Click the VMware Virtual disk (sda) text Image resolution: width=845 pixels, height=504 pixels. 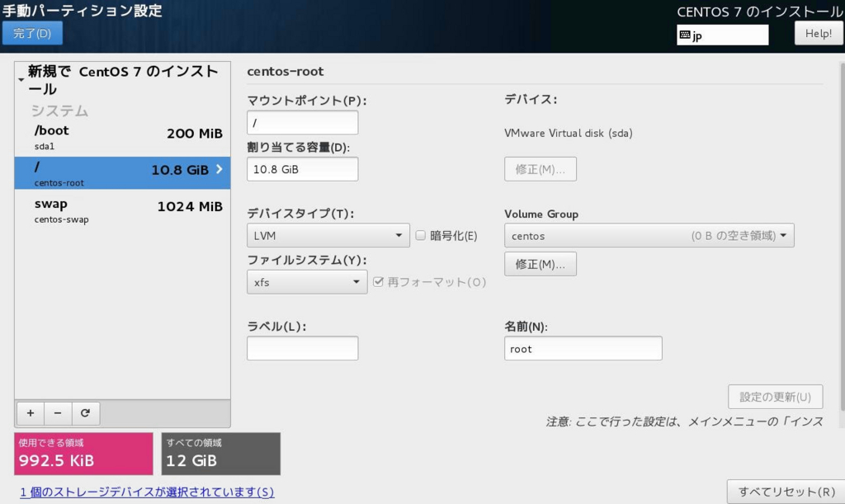[569, 133]
